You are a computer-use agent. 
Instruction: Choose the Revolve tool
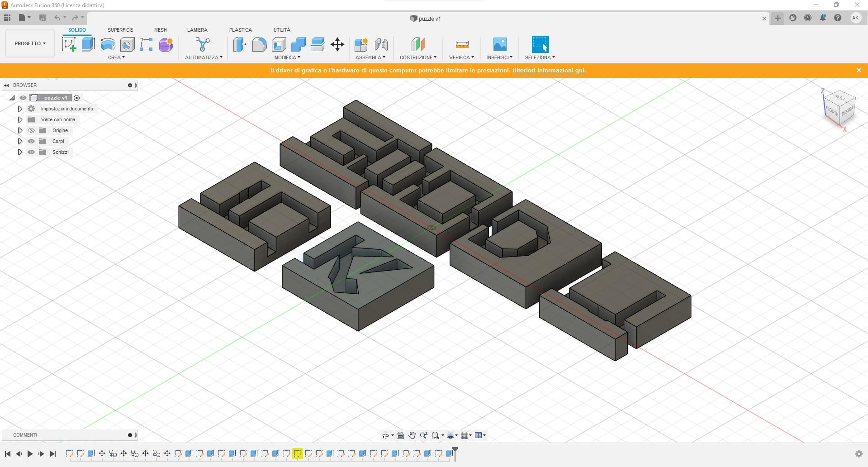pos(108,44)
